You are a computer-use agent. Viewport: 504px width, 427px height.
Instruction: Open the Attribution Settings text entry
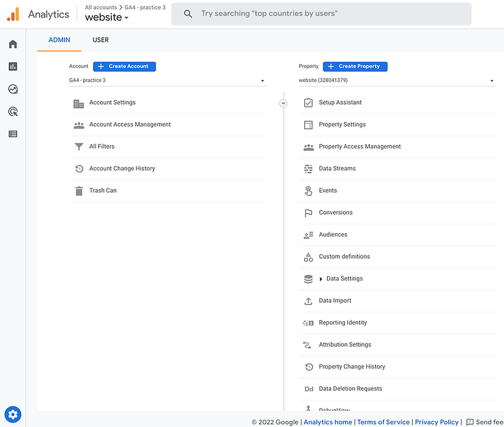pyautogui.click(x=345, y=345)
